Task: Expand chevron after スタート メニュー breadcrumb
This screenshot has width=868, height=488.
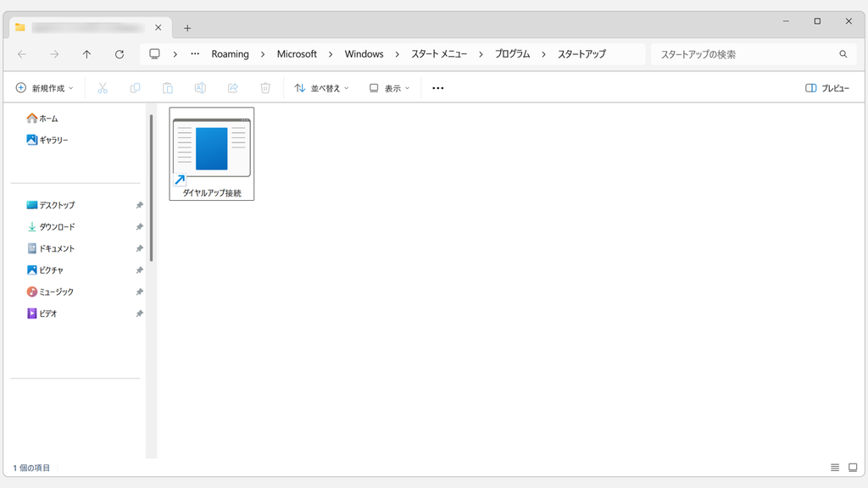Action: pos(481,54)
